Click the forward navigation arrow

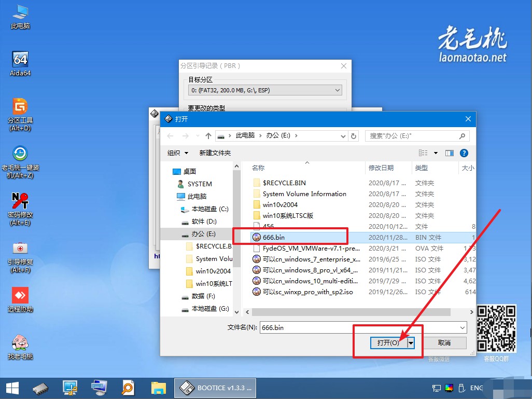point(185,136)
